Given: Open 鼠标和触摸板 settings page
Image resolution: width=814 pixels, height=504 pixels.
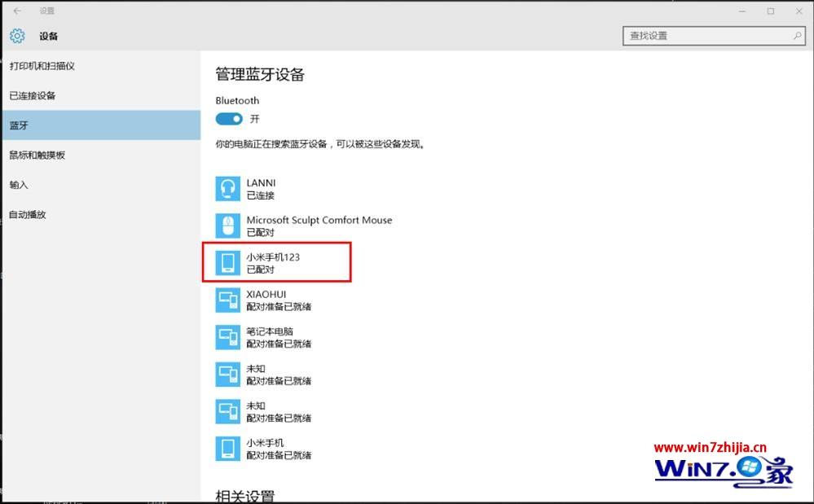Looking at the screenshot, I should [x=101, y=155].
